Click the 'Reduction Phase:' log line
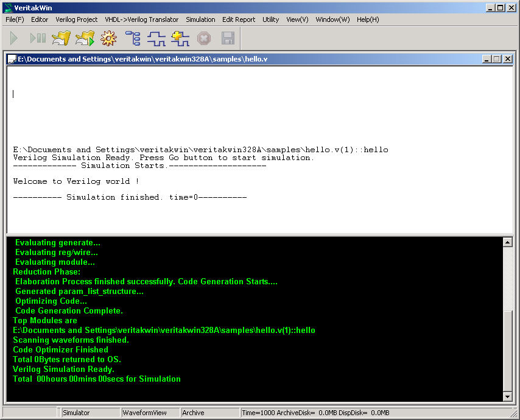Viewport: 520px width, 420px height. click(x=46, y=272)
